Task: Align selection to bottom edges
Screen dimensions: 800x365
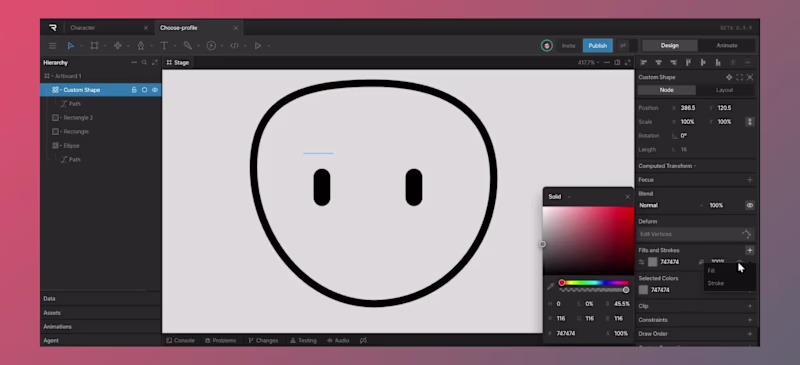Action: click(718, 62)
